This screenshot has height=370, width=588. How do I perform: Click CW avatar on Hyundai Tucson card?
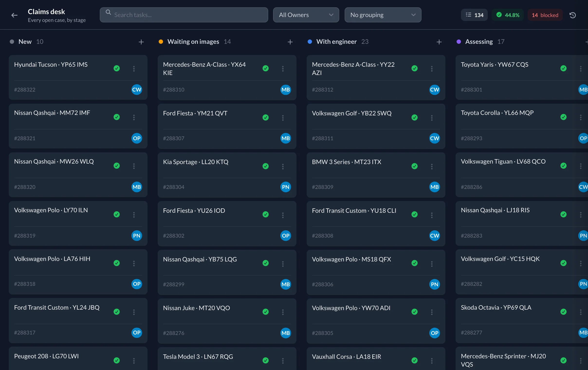point(137,90)
